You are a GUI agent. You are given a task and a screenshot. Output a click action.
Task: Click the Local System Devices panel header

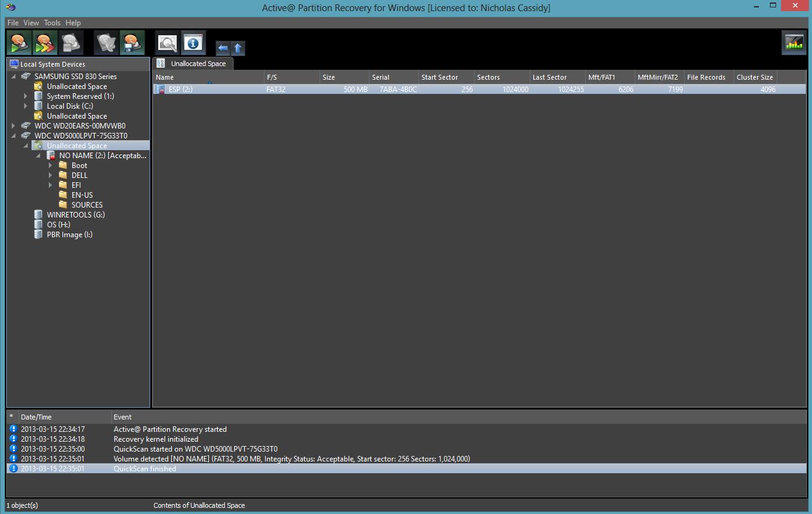pyautogui.click(x=78, y=64)
